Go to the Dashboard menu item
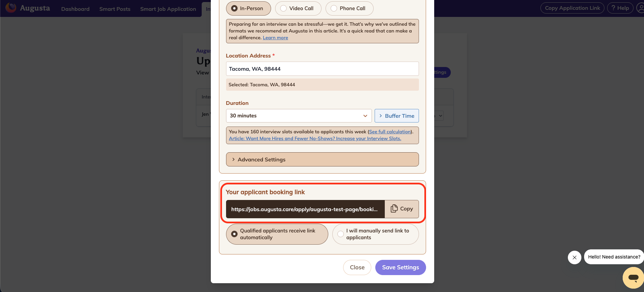The image size is (644, 292). click(x=75, y=9)
